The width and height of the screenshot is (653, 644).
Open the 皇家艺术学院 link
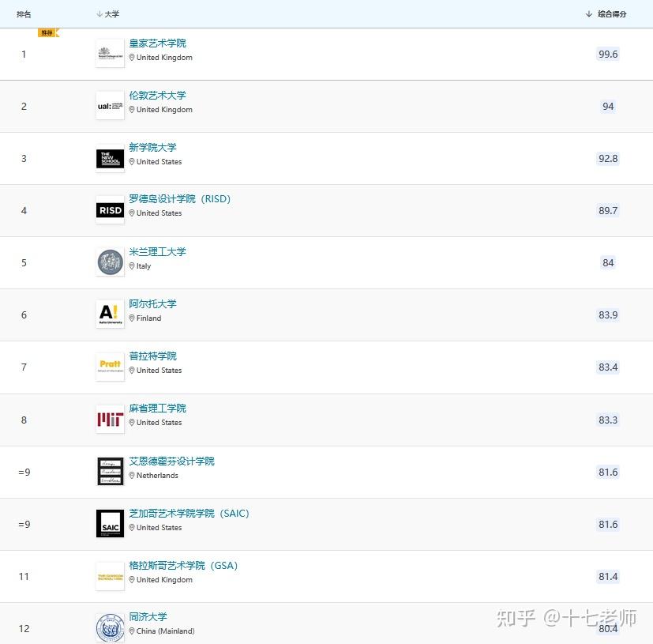coord(158,43)
